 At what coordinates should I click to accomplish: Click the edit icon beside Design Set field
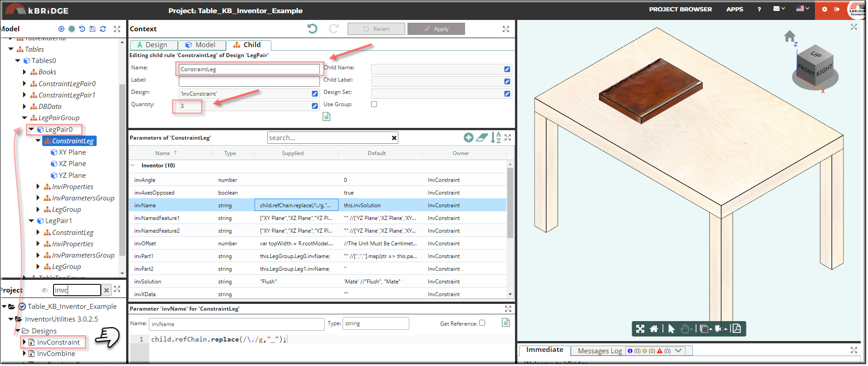click(x=507, y=94)
